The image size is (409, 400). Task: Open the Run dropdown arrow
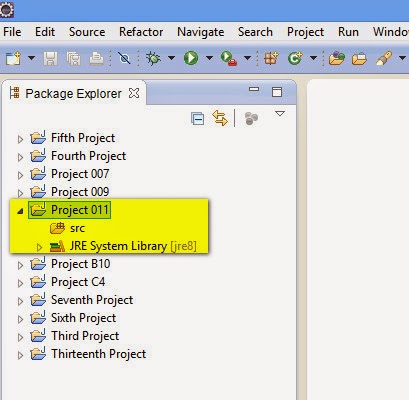[x=209, y=58]
